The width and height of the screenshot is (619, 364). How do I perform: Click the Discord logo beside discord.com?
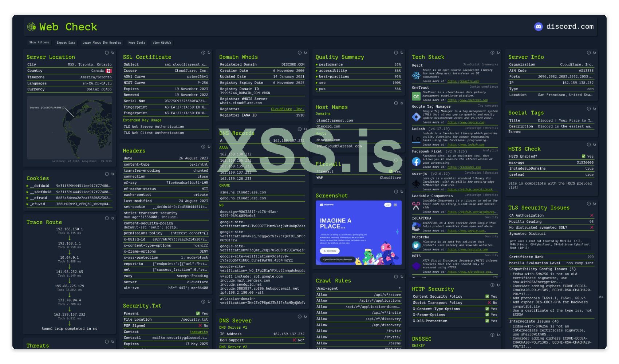(x=538, y=27)
